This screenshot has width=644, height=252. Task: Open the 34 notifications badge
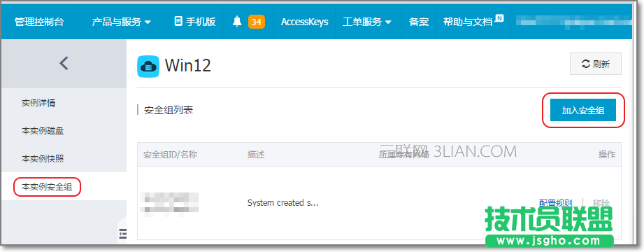(257, 22)
